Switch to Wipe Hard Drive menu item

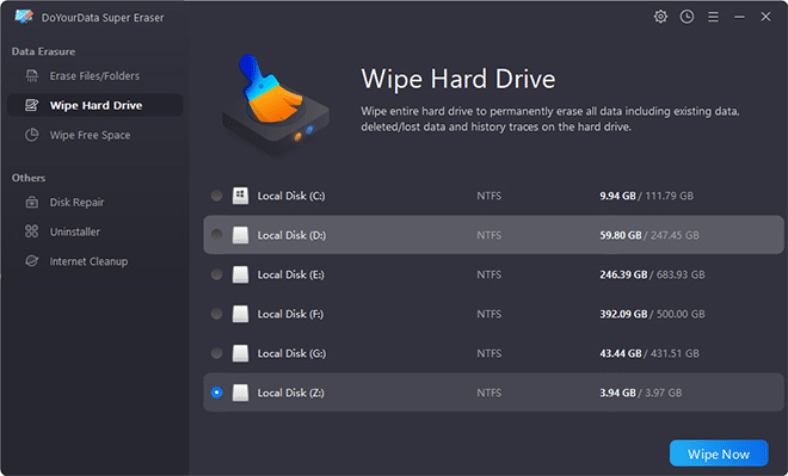[95, 105]
